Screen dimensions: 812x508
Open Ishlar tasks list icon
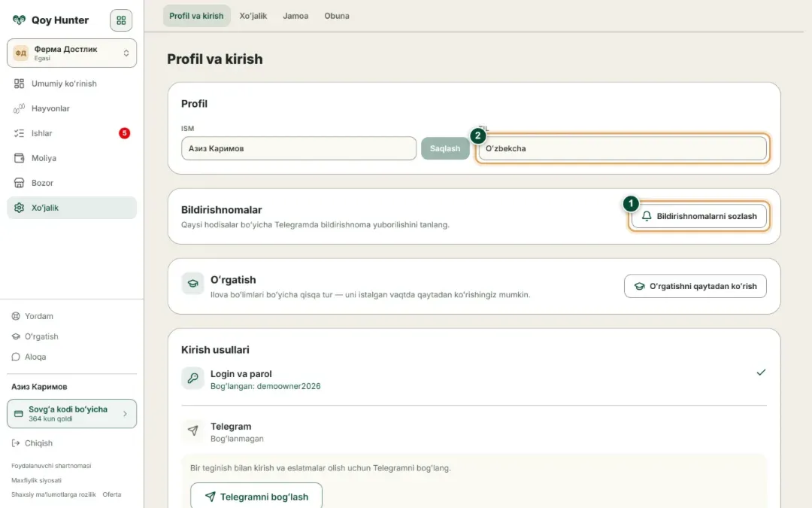[x=19, y=133]
